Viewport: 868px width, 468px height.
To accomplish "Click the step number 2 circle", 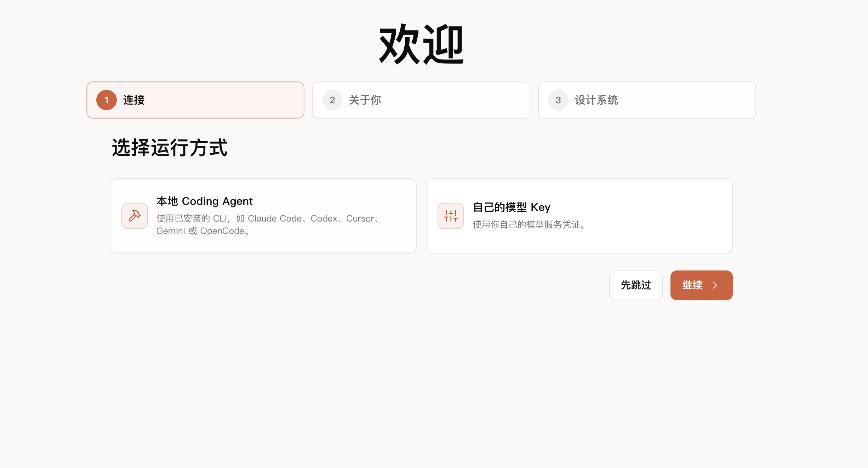I will [x=332, y=100].
